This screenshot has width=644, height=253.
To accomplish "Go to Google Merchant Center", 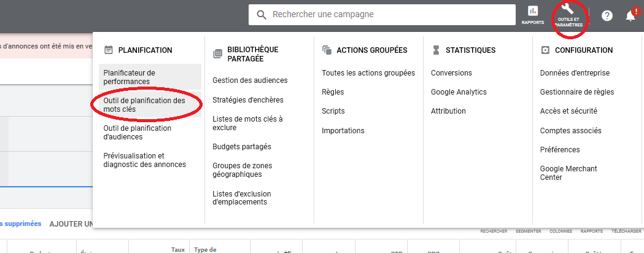I will [x=568, y=173].
